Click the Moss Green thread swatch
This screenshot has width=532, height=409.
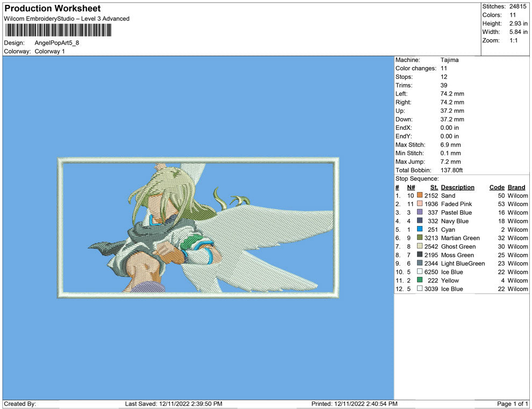[420, 255]
